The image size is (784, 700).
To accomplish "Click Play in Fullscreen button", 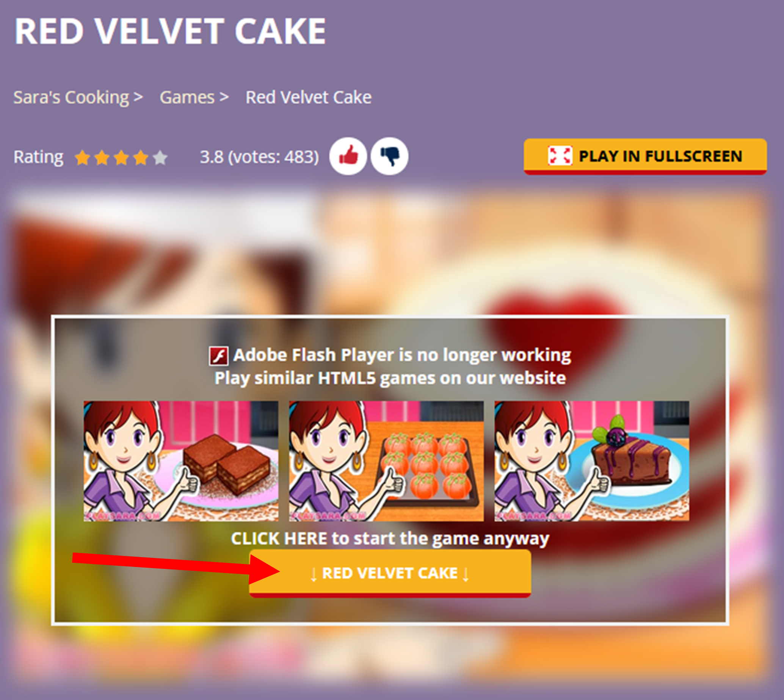I will [x=645, y=157].
